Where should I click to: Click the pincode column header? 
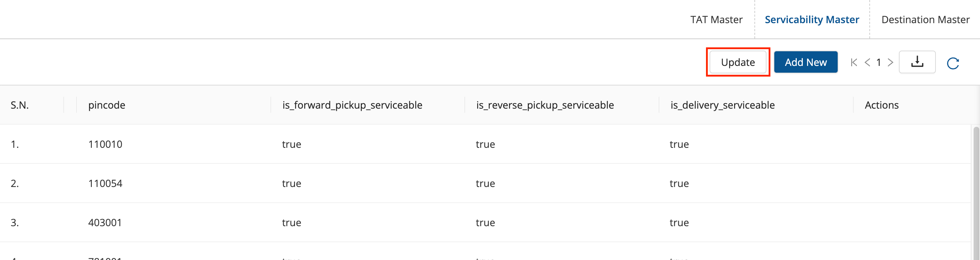[x=106, y=105]
